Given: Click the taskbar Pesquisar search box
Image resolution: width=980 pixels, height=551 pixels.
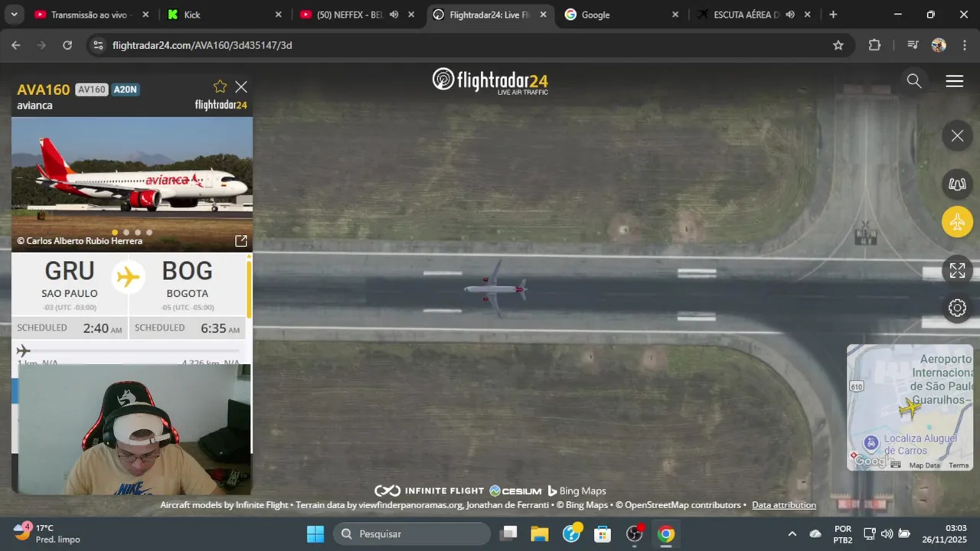Looking at the screenshot, I should pos(412,534).
